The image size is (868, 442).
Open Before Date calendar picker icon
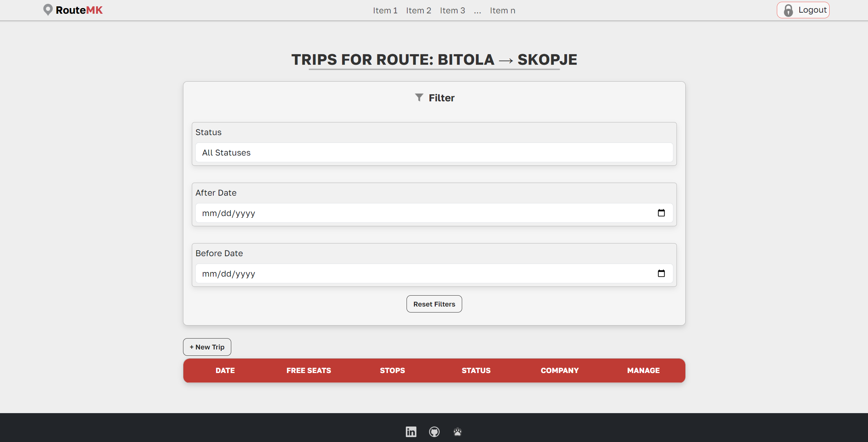(x=661, y=273)
